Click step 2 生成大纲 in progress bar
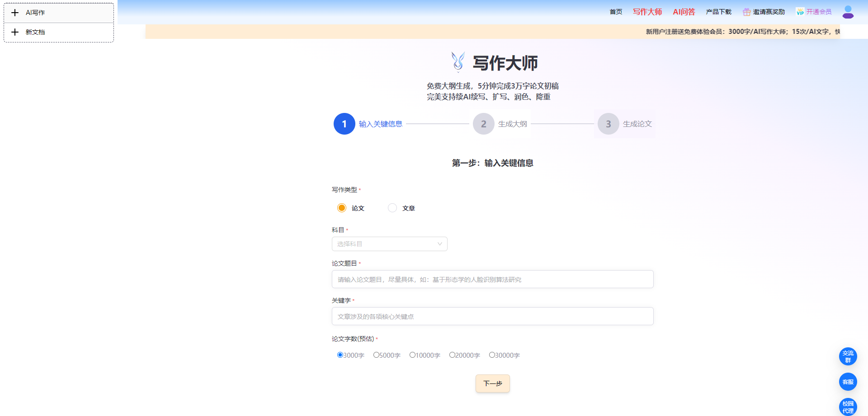Viewport: 868px width, 416px height. click(x=484, y=124)
